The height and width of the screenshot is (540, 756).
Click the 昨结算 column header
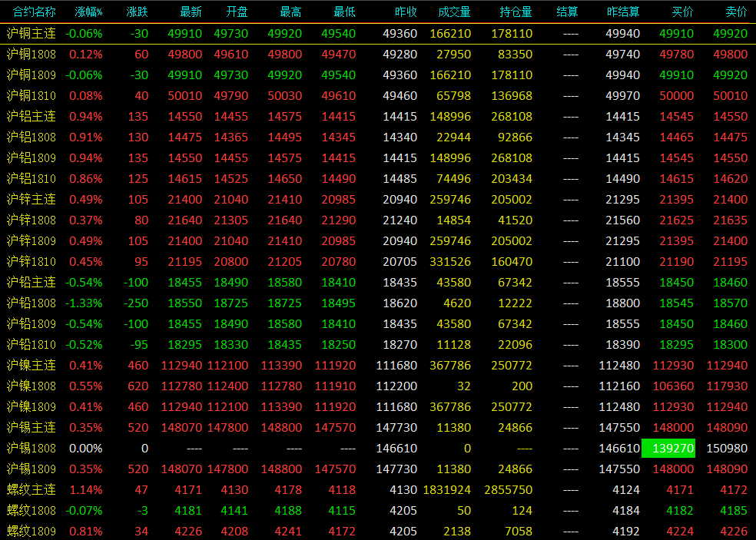click(623, 12)
